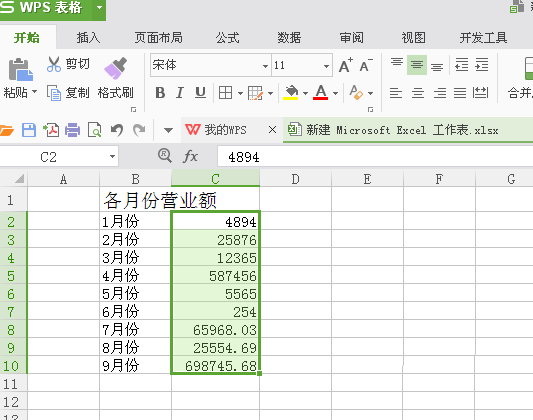Toggle Underline formatting
The image size is (533, 420).
200,93
